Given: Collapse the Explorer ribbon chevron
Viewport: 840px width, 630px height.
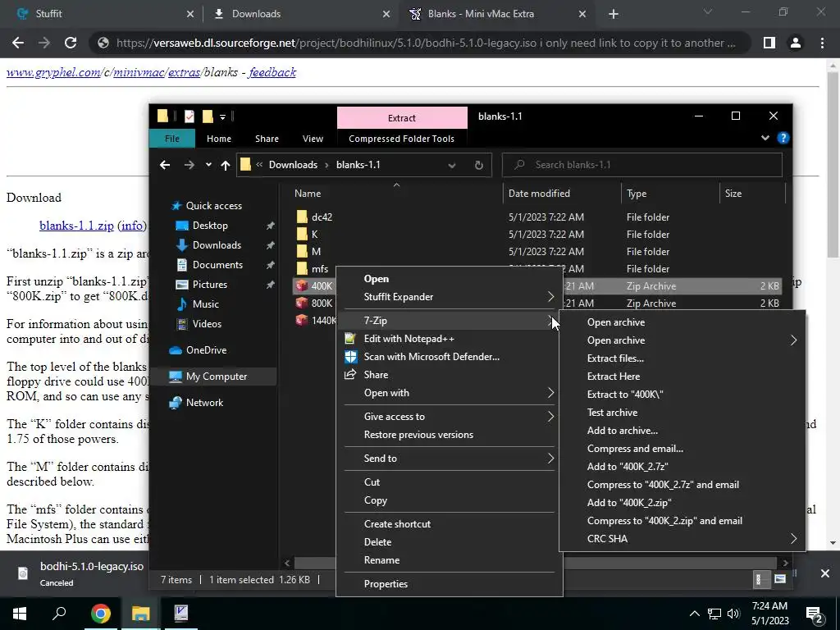Looking at the screenshot, I should [x=765, y=138].
